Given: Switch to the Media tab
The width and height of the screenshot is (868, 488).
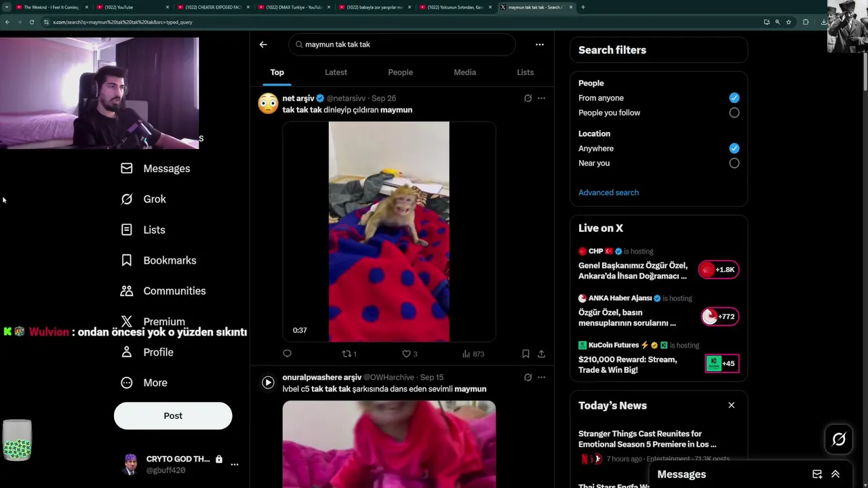Looking at the screenshot, I should (x=465, y=73).
